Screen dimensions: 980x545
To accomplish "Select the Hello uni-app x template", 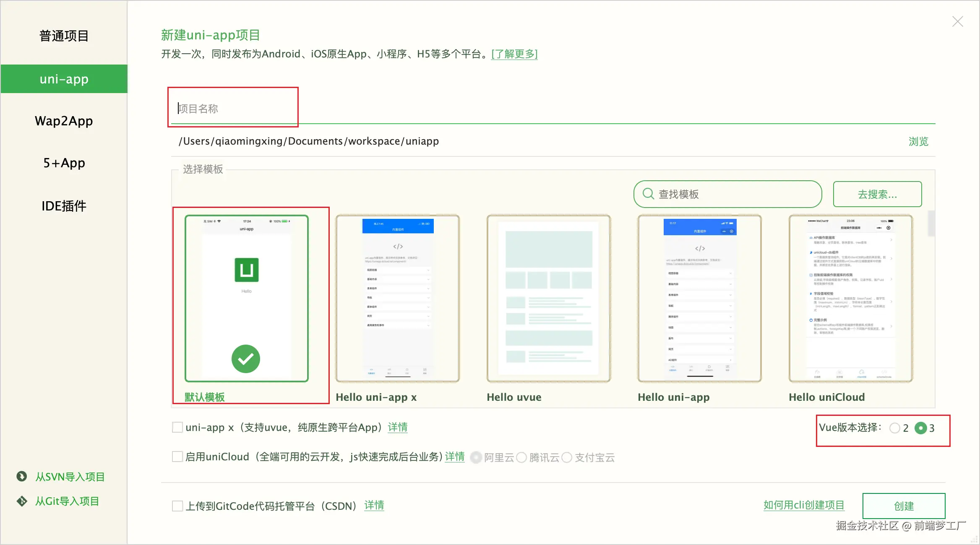I will click(398, 298).
